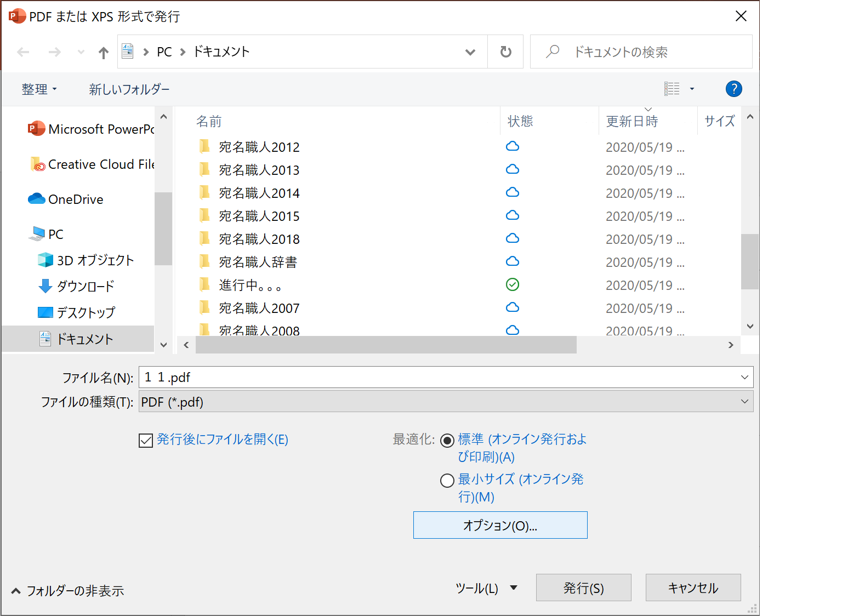842x616 pixels.
Task: Click the refresh folder icon
Action: click(x=505, y=52)
